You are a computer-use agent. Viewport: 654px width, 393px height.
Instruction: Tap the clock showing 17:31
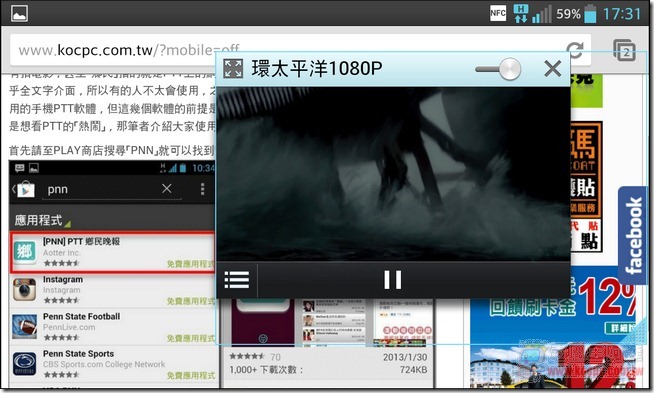(621, 14)
